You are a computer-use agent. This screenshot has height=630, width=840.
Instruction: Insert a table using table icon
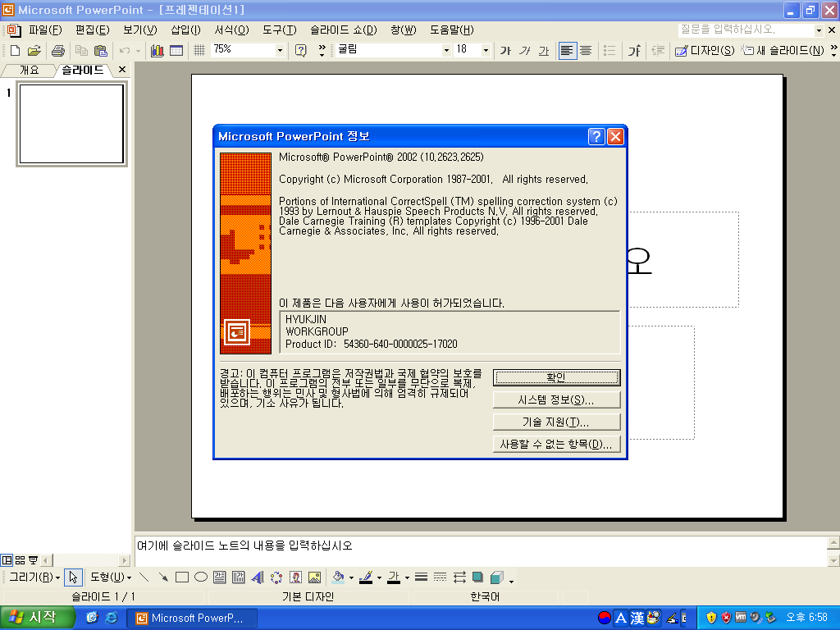pyautogui.click(x=176, y=51)
